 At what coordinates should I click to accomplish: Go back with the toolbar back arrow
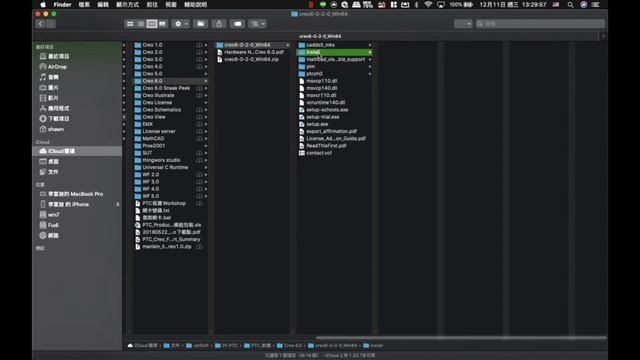point(40,24)
